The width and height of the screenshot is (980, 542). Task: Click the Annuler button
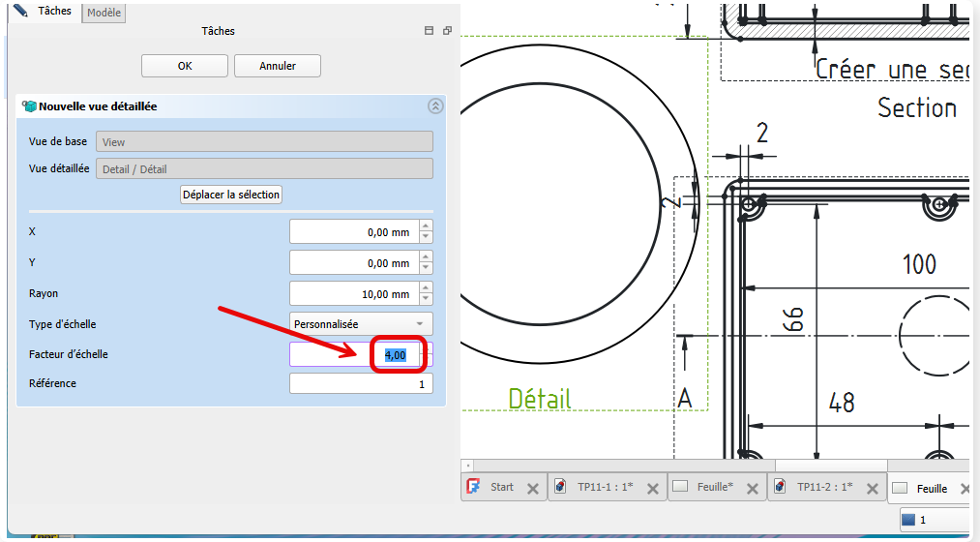(278, 66)
